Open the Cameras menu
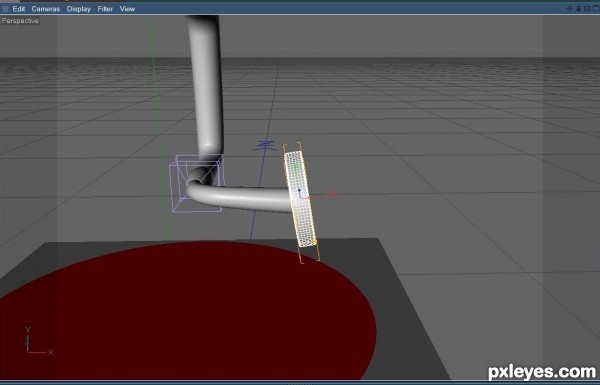 point(46,8)
